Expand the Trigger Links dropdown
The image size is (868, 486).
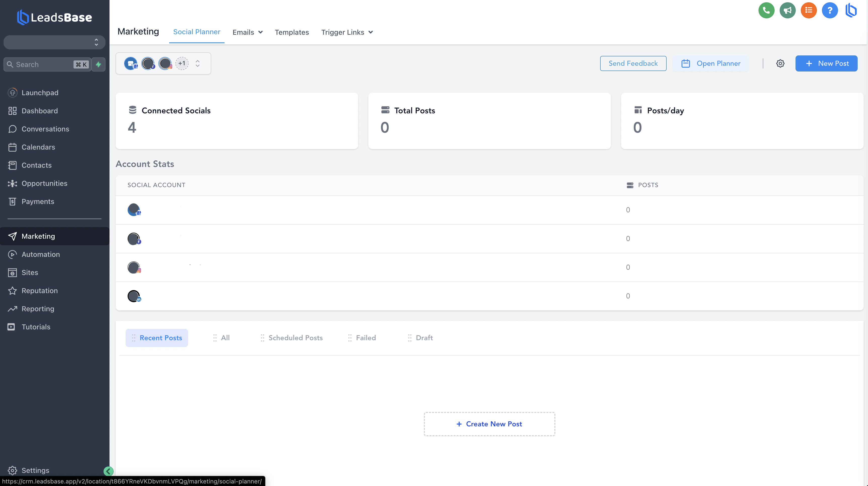347,32
